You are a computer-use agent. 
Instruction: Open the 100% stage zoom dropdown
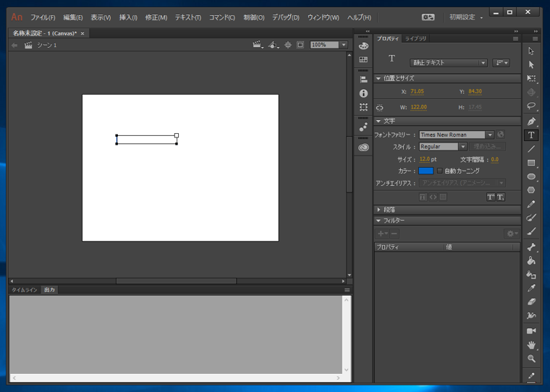click(x=344, y=45)
